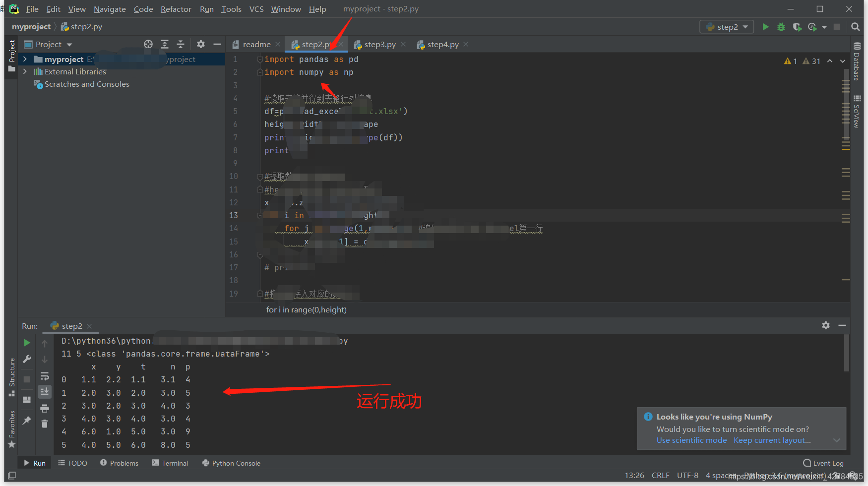
Task: Open the File menu
Action: tap(32, 9)
